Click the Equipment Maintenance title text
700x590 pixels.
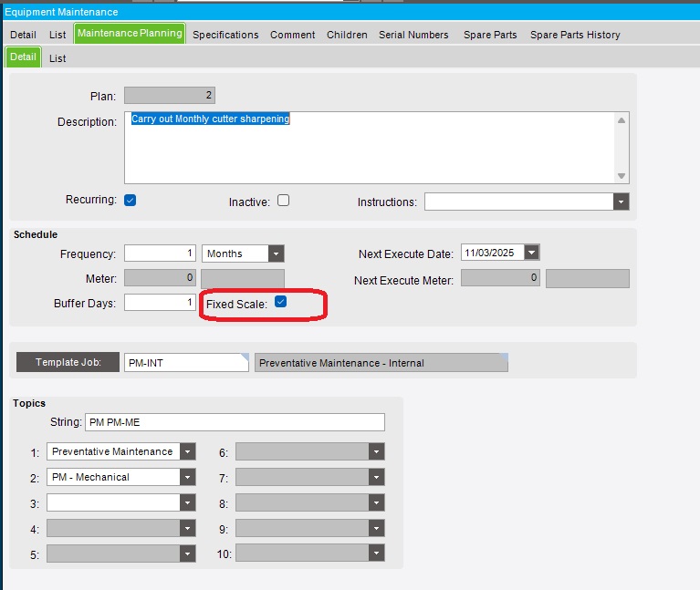(61, 12)
